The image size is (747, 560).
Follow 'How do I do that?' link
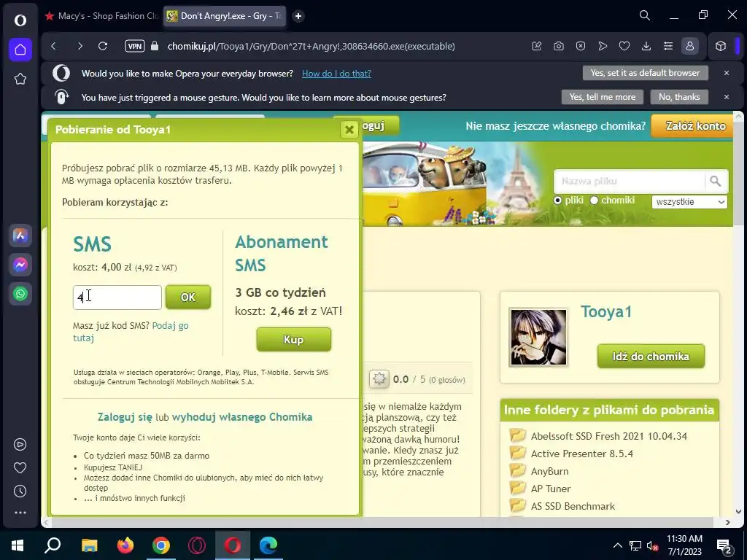pos(336,74)
